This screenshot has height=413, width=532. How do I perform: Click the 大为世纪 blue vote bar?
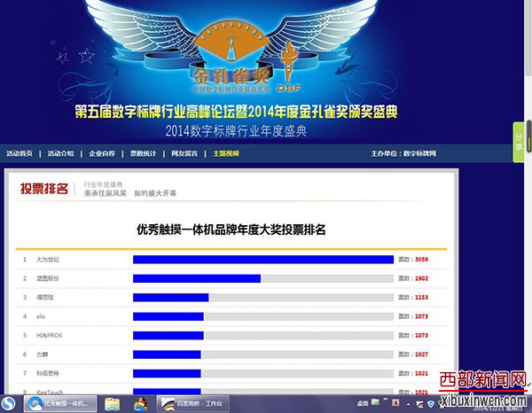[x=262, y=260]
